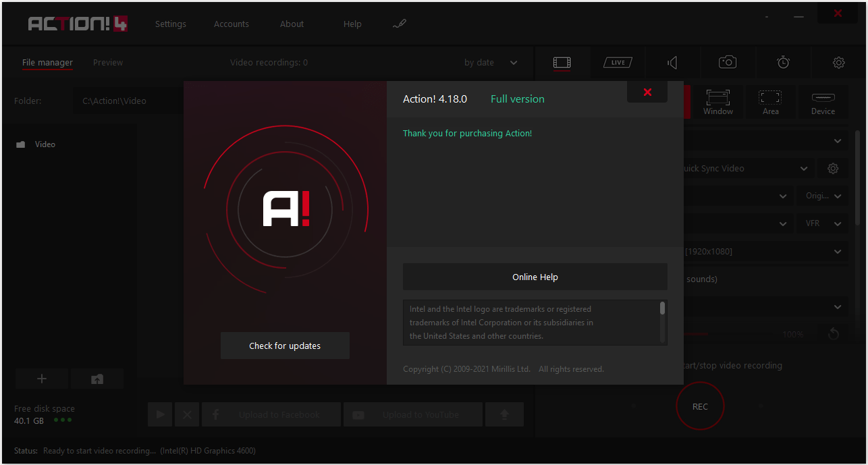Screen dimensions: 868x465
Task: Click the copyright Mirillis Ltd. text
Action: pos(504,369)
